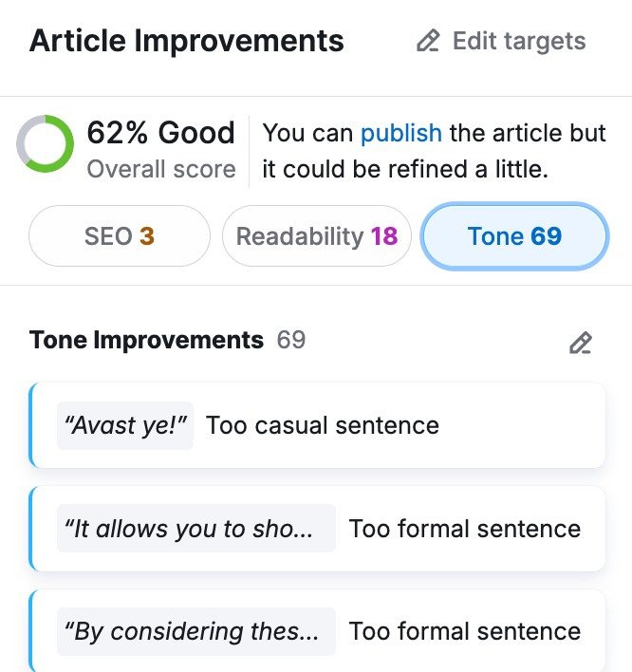The width and height of the screenshot is (632, 672).
Task: Select the Tone tab
Action: click(514, 235)
